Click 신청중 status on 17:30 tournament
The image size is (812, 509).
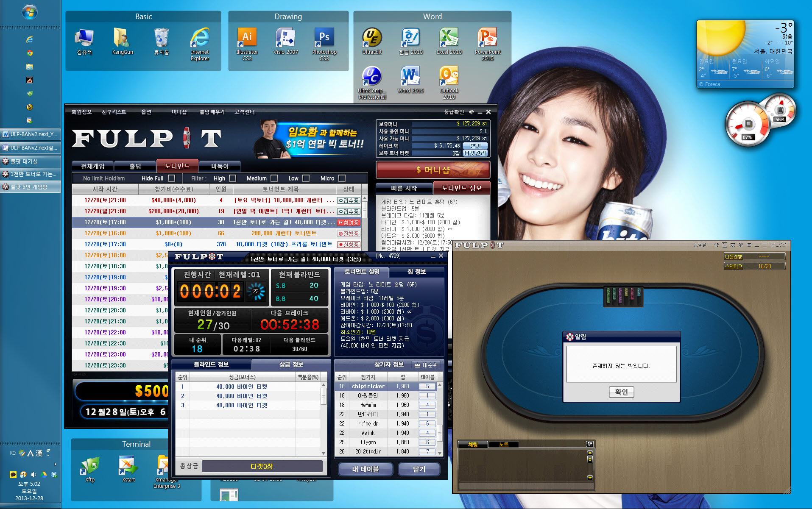point(349,245)
